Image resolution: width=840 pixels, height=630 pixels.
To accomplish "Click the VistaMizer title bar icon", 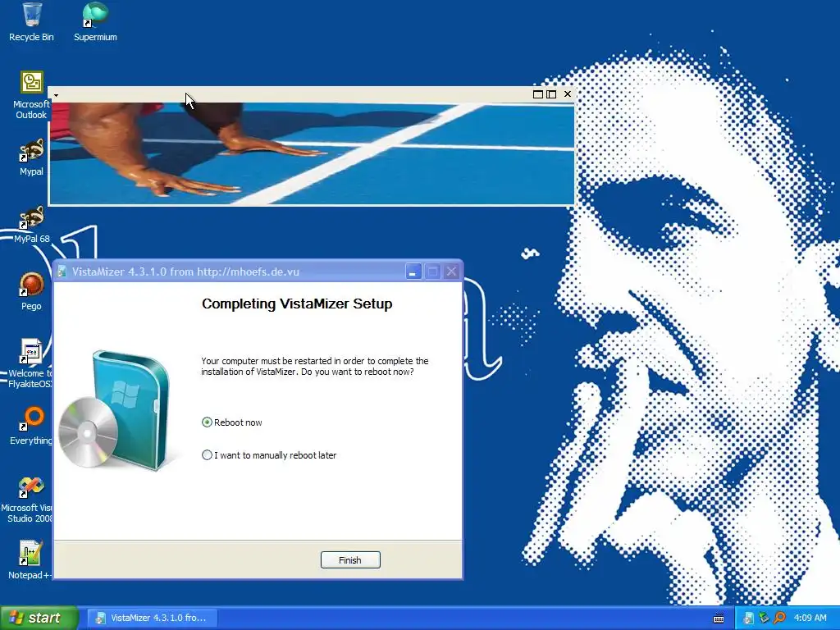I will (x=62, y=272).
